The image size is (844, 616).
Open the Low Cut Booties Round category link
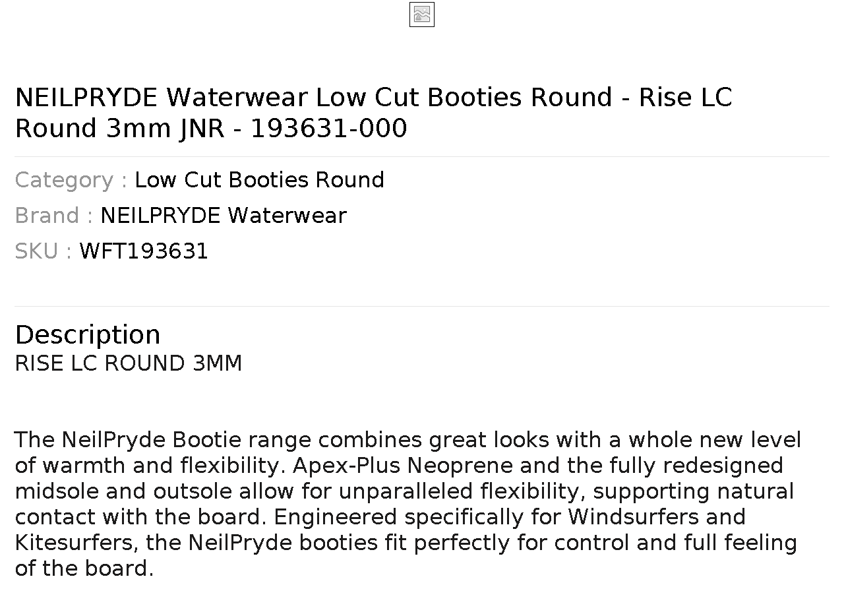click(x=259, y=180)
